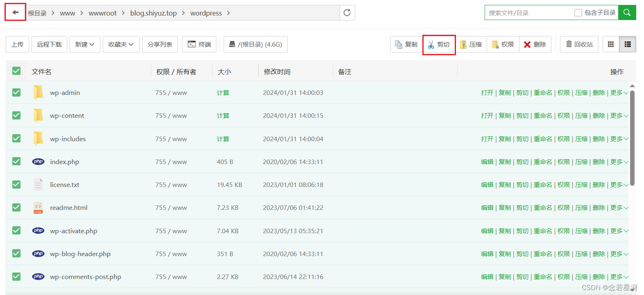Open permissions for selected files
Viewport: 644px width, 295px height.
pos(503,44)
